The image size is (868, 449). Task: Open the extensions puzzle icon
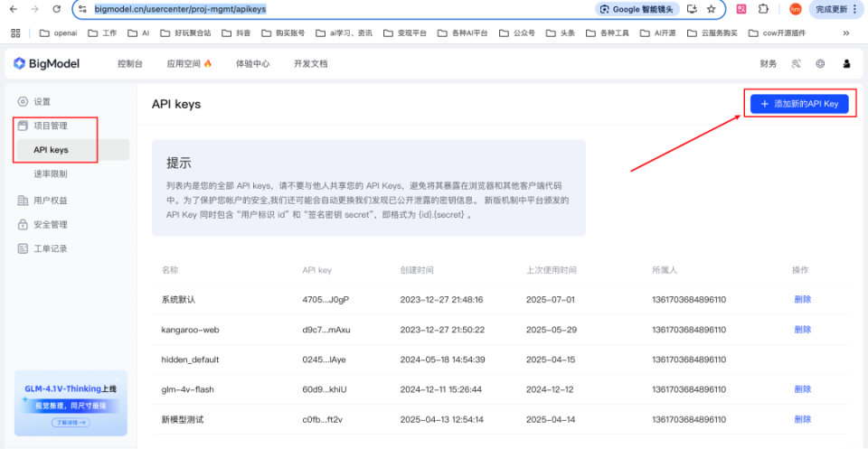pyautogui.click(x=763, y=9)
